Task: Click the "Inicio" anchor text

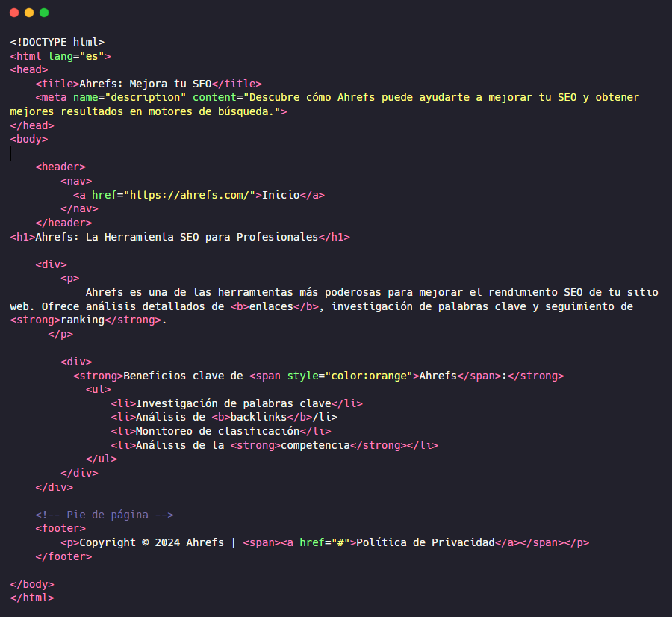Action: [x=280, y=195]
